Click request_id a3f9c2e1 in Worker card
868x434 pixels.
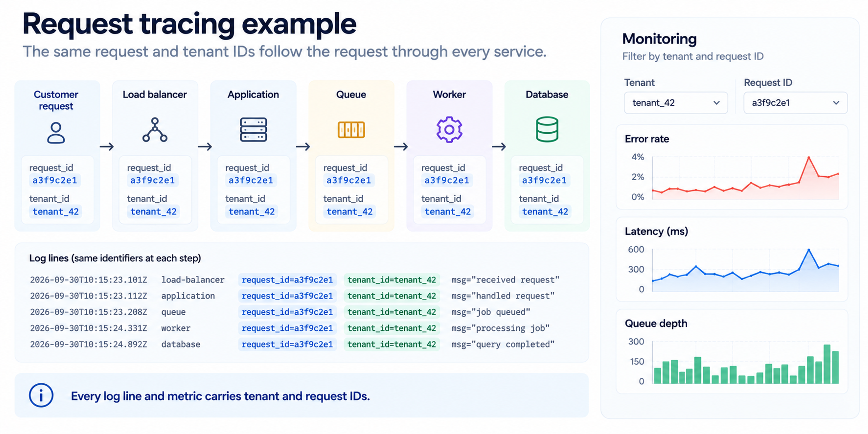447,180
